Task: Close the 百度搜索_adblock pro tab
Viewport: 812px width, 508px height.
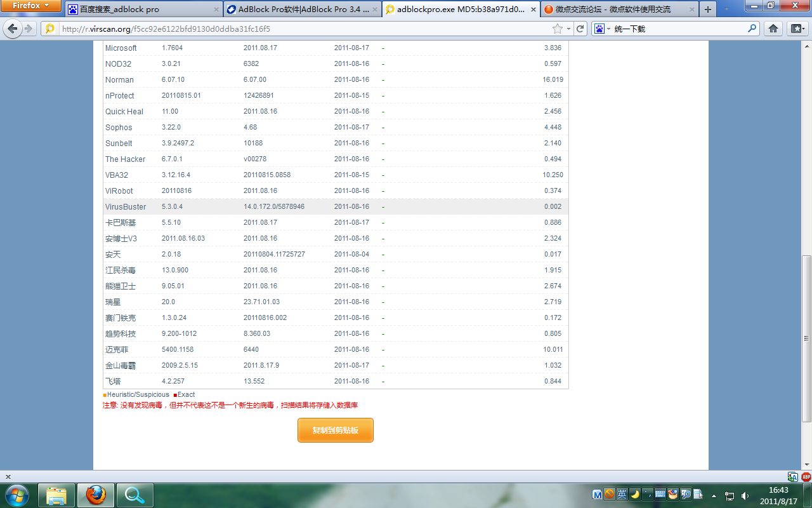Action: (215, 10)
